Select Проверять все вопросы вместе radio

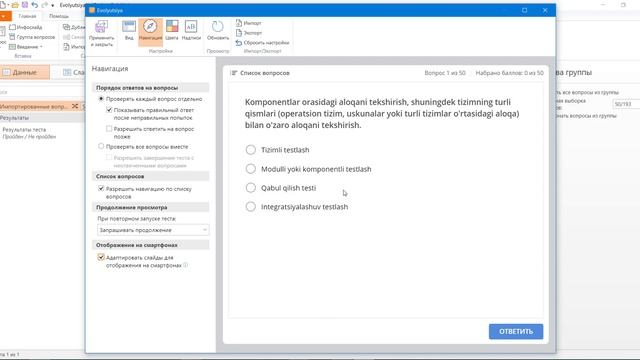coord(101,146)
